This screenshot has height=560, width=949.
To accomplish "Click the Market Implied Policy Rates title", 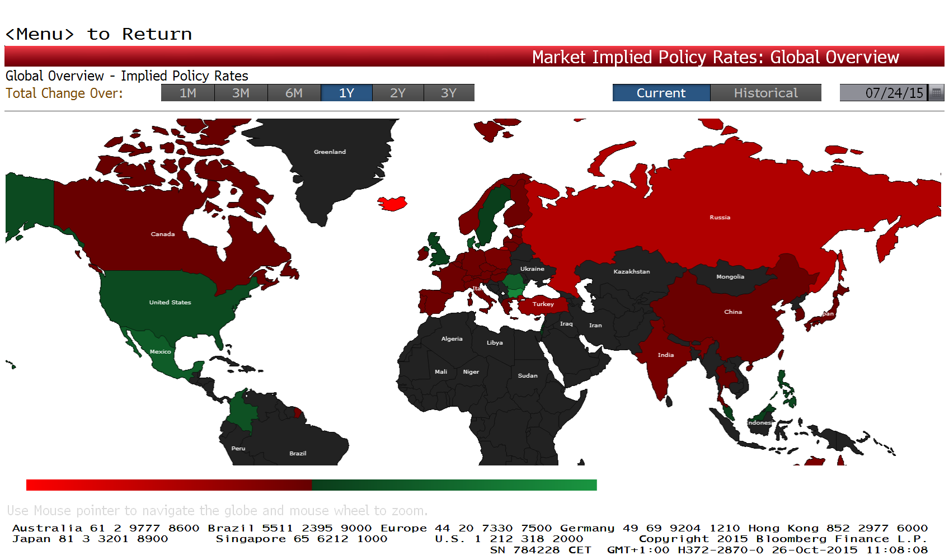I will coord(715,57).
